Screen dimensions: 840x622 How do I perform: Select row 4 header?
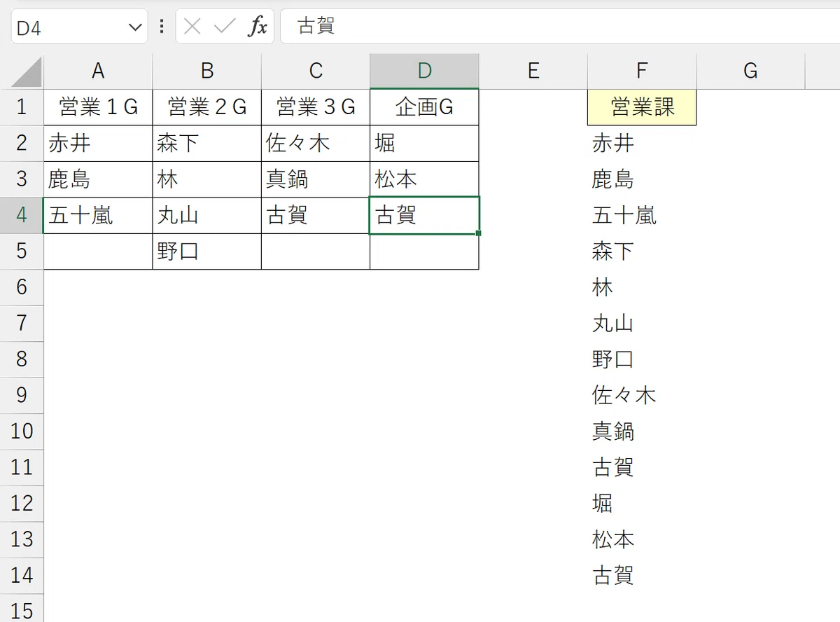tap(22, 216)
